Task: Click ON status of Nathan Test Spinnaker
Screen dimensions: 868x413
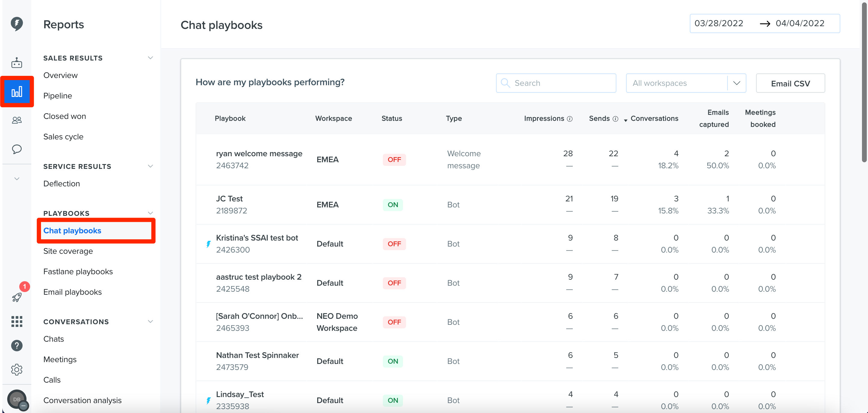Action: (393, 361)
